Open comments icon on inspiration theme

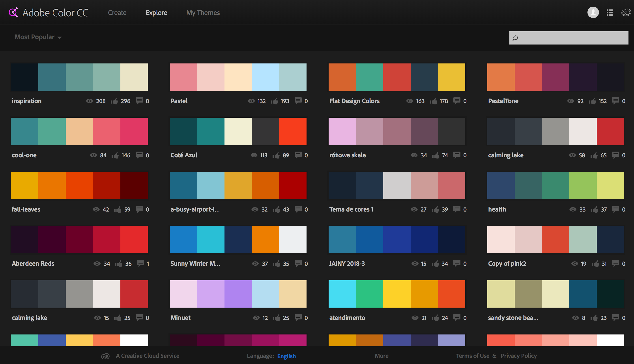[x=139, y=101]
